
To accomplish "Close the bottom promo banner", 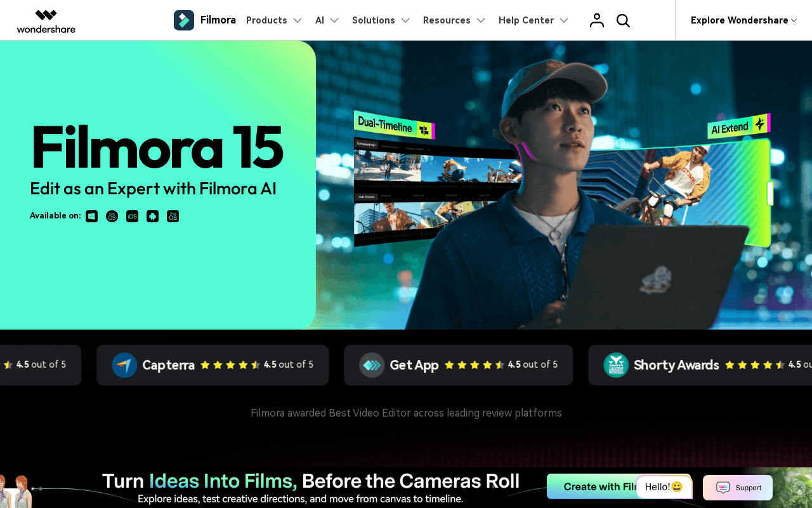I will coord(799,488).
